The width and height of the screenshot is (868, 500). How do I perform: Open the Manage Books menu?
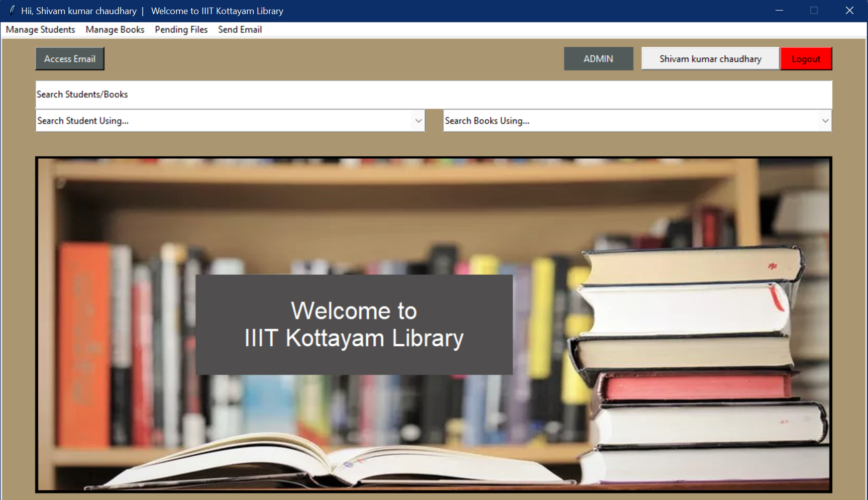click(x=115, y=30)
